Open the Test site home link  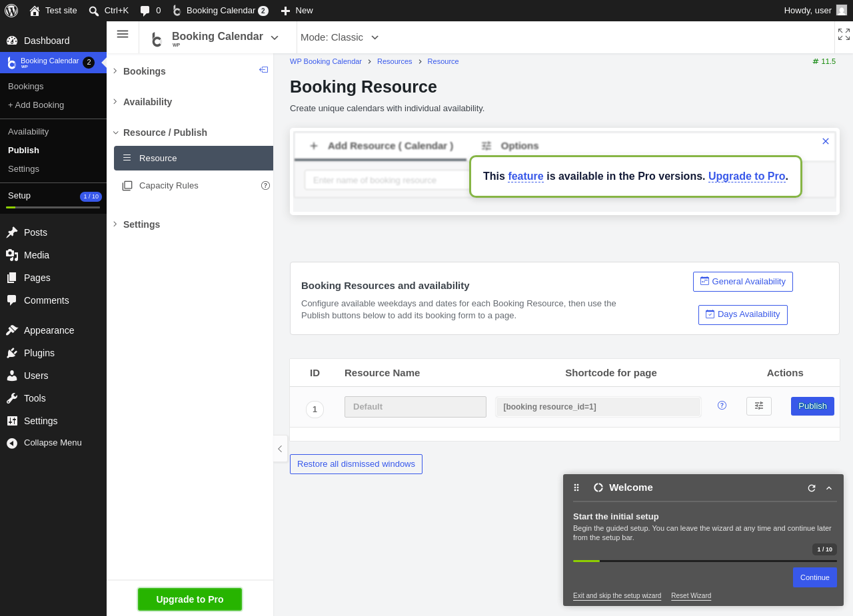[53, 11]
